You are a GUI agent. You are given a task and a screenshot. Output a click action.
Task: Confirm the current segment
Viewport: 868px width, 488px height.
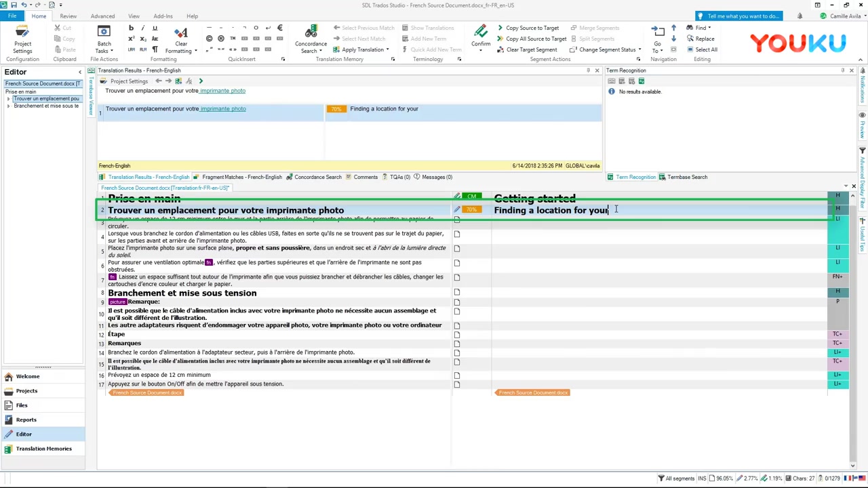click(480, 34)
